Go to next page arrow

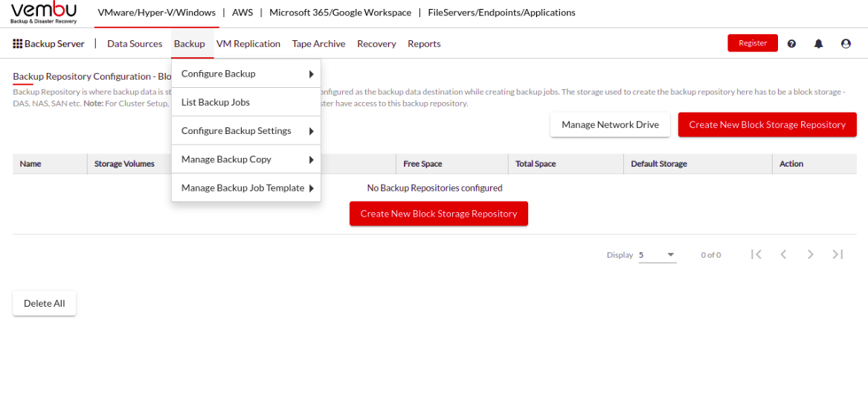[x=811, y=254]
